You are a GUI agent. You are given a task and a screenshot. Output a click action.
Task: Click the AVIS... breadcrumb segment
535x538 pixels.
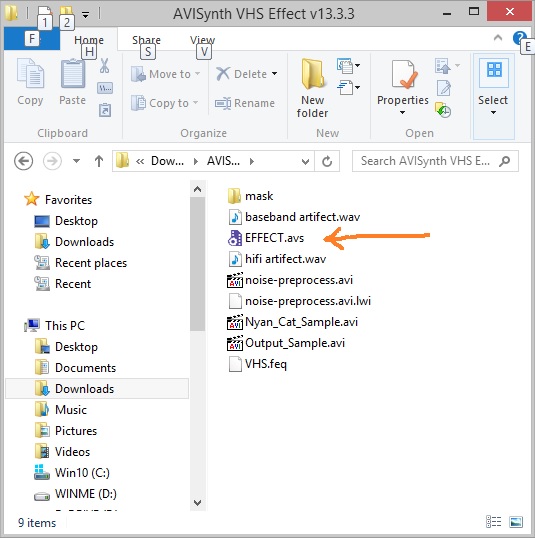[x=223, y=161]
